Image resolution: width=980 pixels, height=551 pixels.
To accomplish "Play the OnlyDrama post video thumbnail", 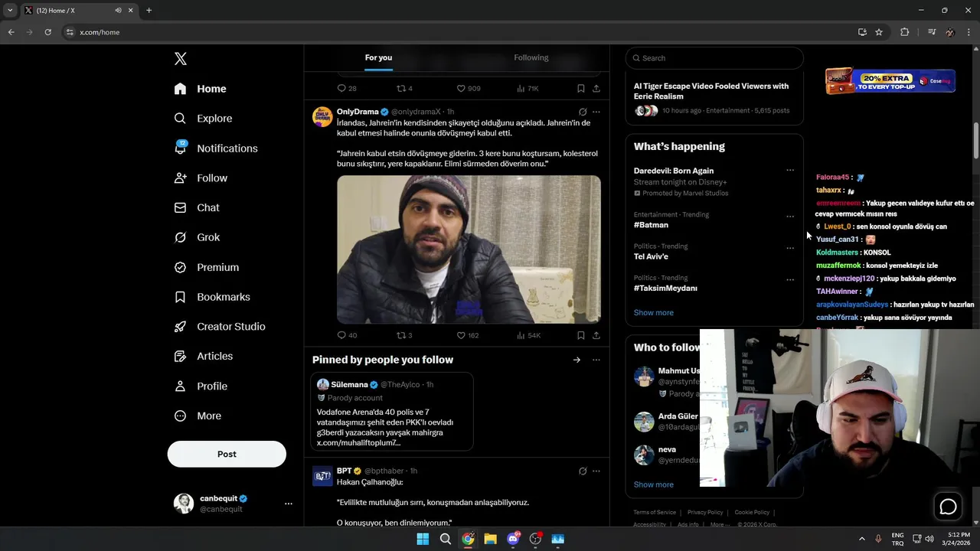I will click(x=469, y=249).
